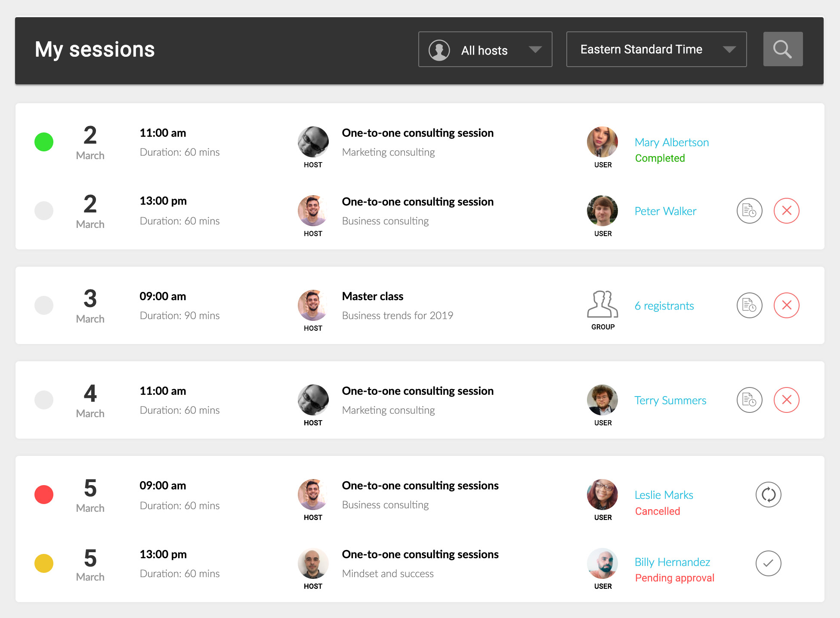Click Billy Hernandez's name link
Viewport: 840px width, 618px height.
point(672,562)
